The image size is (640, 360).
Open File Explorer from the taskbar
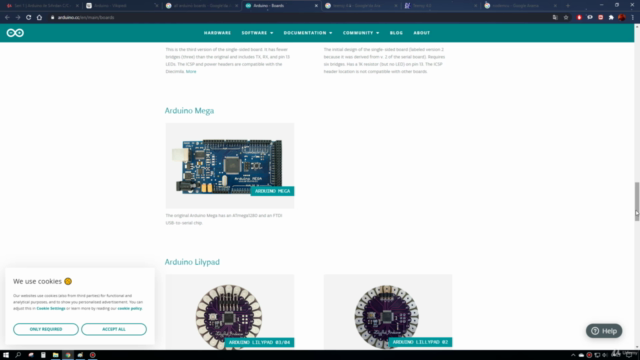[56, 355]
